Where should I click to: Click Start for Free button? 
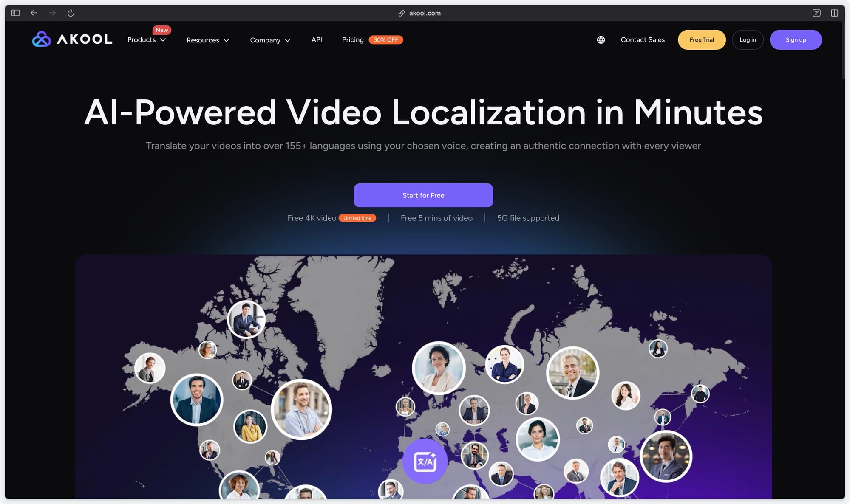click(423, 195)
